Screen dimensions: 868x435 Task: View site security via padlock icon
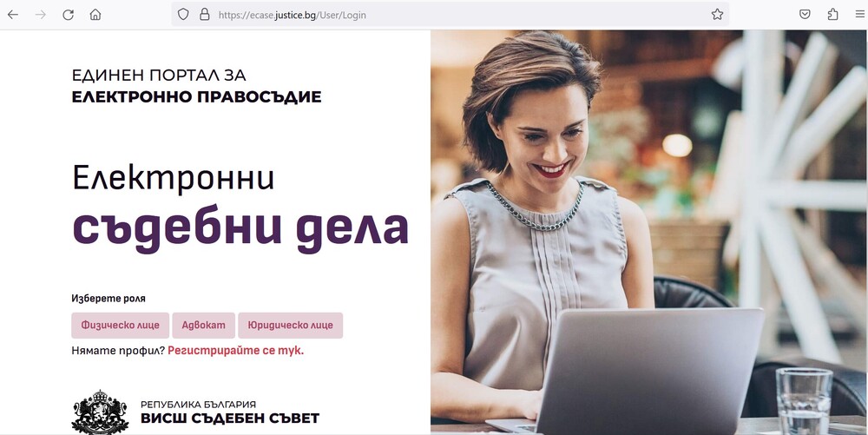point(204,15)
